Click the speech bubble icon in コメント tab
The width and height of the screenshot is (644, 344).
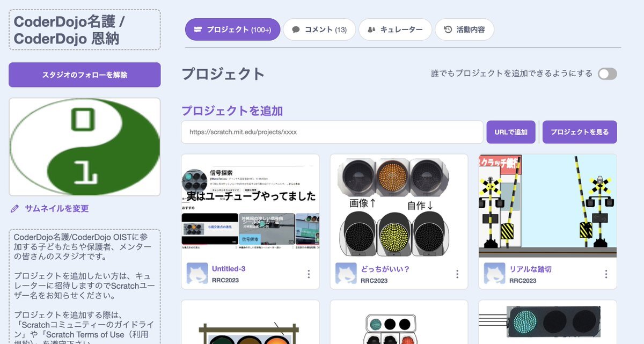(x=296, y=30)
